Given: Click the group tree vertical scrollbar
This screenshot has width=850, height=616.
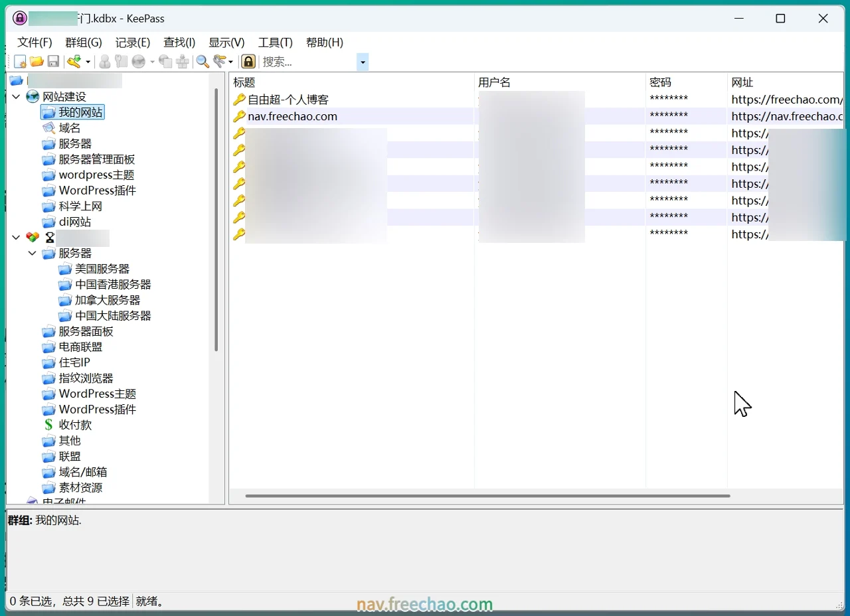Looking at the screenshot, I should (216, 219).
